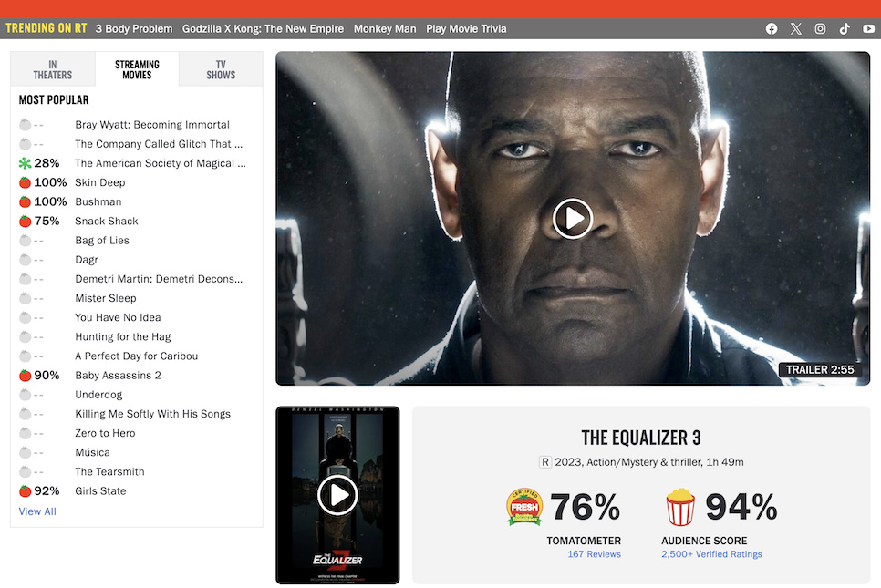Click the tomato icon beside Baby Assassins 2
881x588 pixels.
pyautogui.click(x=25, y=376)
